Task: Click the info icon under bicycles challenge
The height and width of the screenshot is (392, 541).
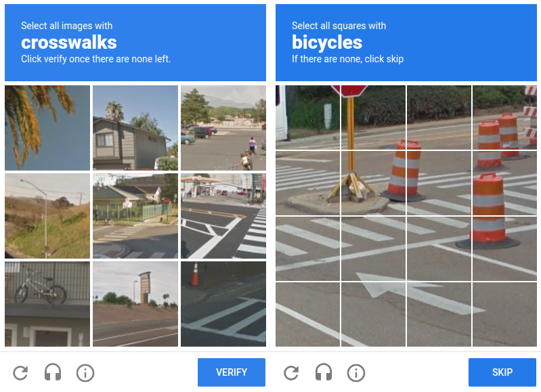Action: 356,372
